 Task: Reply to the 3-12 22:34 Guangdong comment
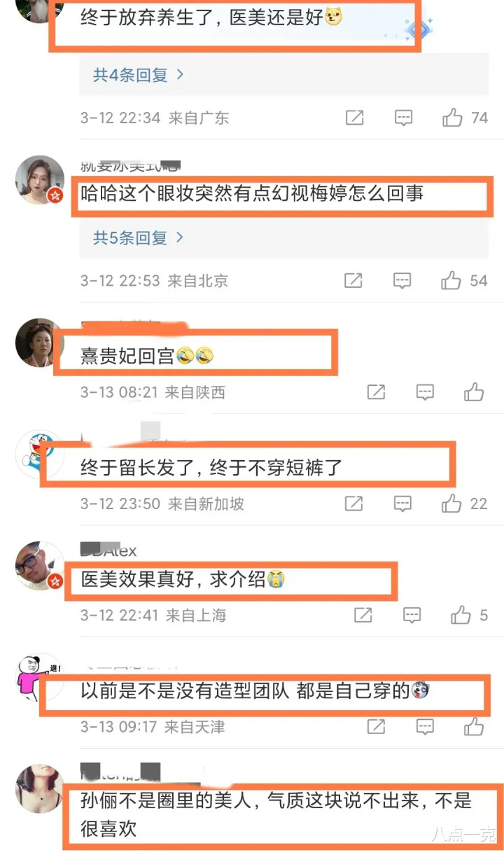[x=403, y=118]
